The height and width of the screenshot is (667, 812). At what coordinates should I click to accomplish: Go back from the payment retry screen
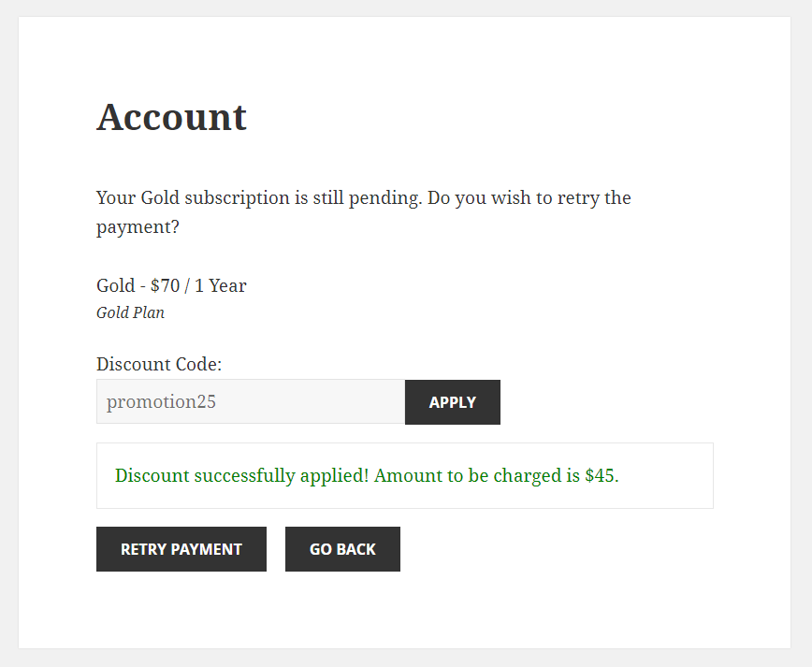pyautogui.click(x=342, y=549)
